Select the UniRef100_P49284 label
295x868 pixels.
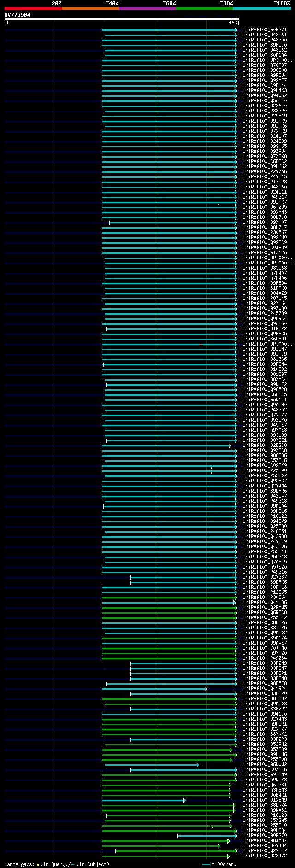point(265,658)
